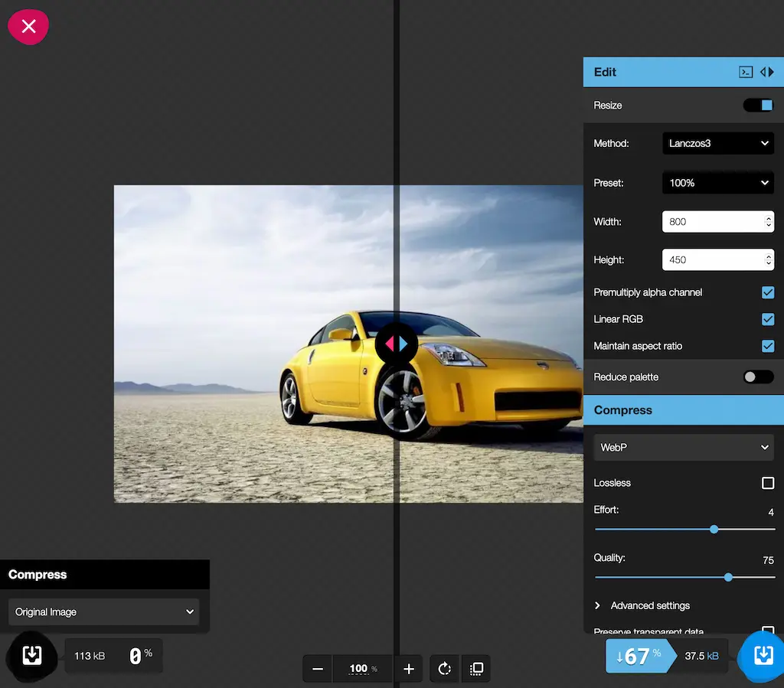Image resolution: width=784 pixels, height=688 pixels.
Task: Click the Effort slider handle
Action: pos(714,529)
